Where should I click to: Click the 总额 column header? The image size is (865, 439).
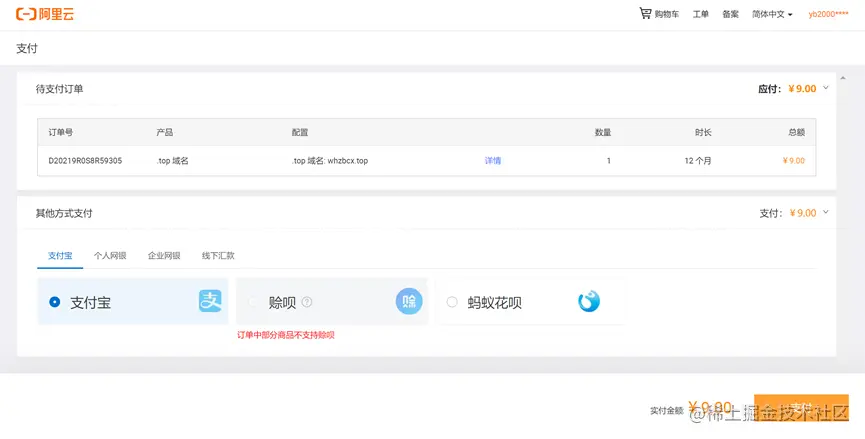pos(797,132)
